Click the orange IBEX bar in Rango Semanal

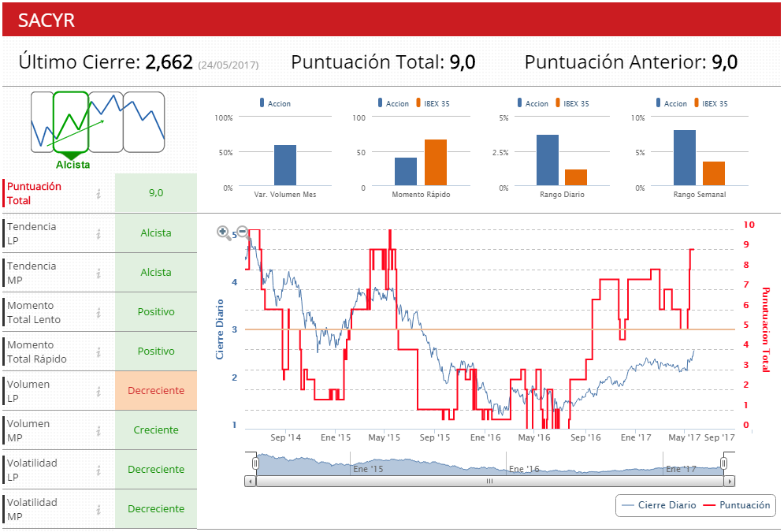tap(714, 173)
